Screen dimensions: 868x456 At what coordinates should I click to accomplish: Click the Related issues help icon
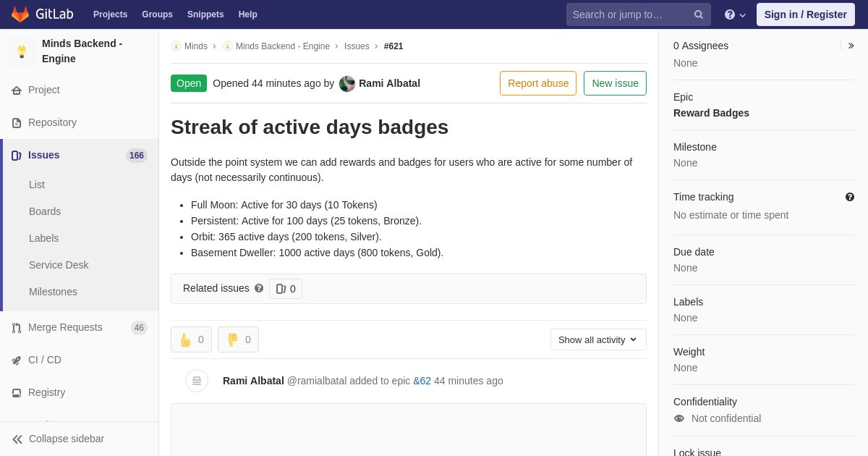[259, 288]
